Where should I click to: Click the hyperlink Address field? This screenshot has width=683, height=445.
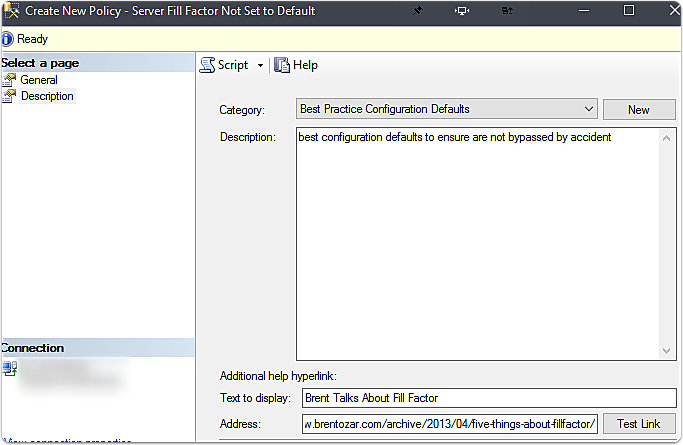coord(449,424)
